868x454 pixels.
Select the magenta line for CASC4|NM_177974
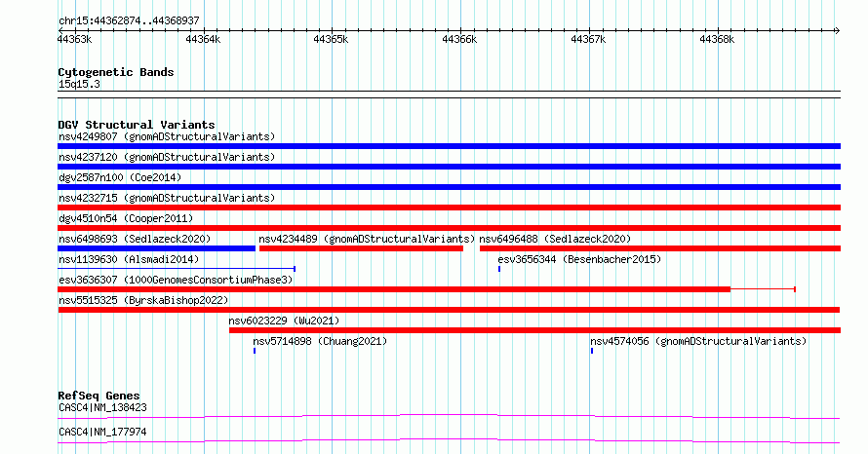click(449, 440)
